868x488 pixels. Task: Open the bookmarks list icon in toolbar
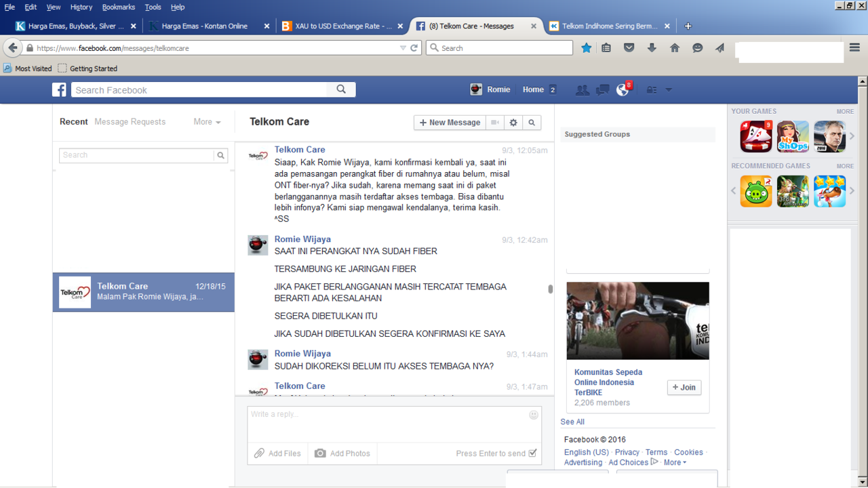606,48
